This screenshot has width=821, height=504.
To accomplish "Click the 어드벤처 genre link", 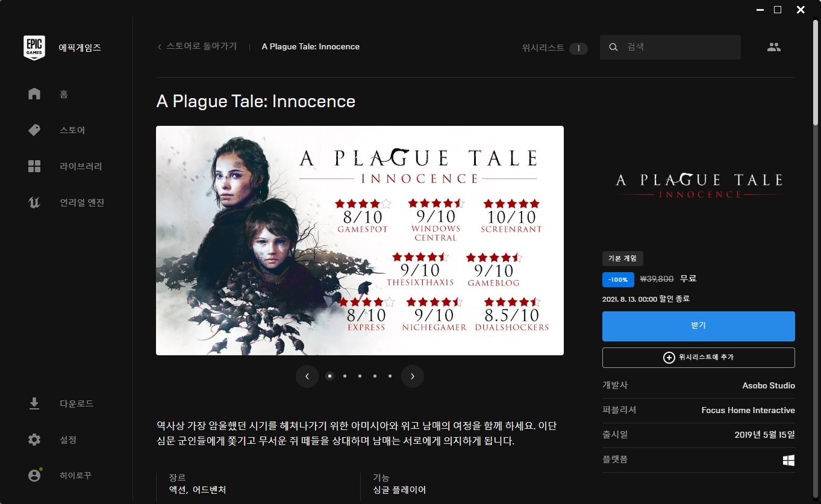I will tap(209, 490).
